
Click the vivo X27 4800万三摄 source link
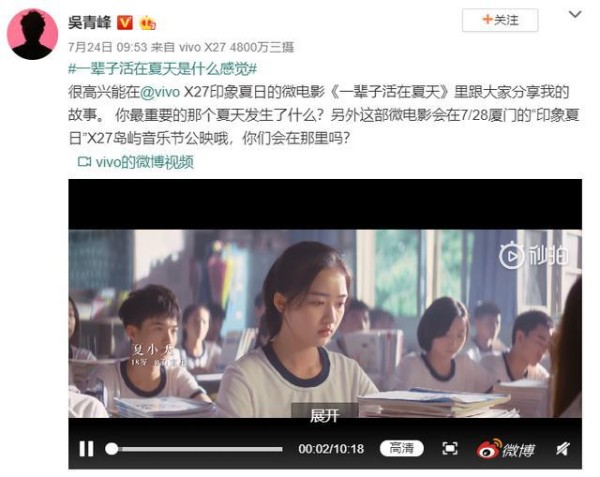coord(236,47)
